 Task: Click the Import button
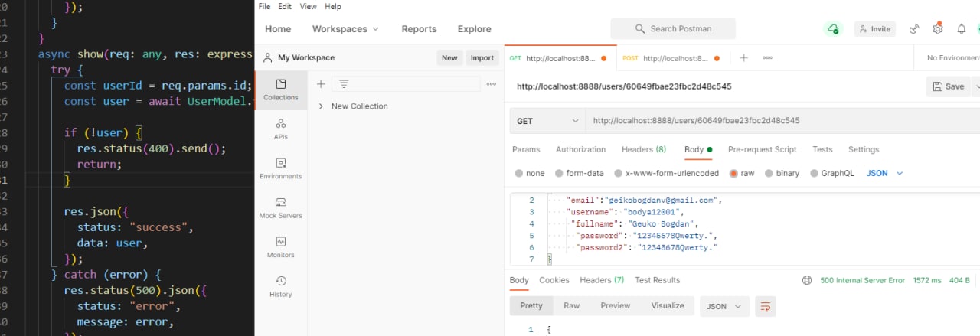[x=482, y=57]
